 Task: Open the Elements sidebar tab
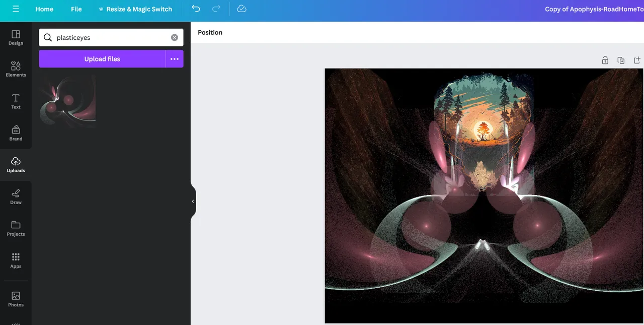(x=16, y=69)
